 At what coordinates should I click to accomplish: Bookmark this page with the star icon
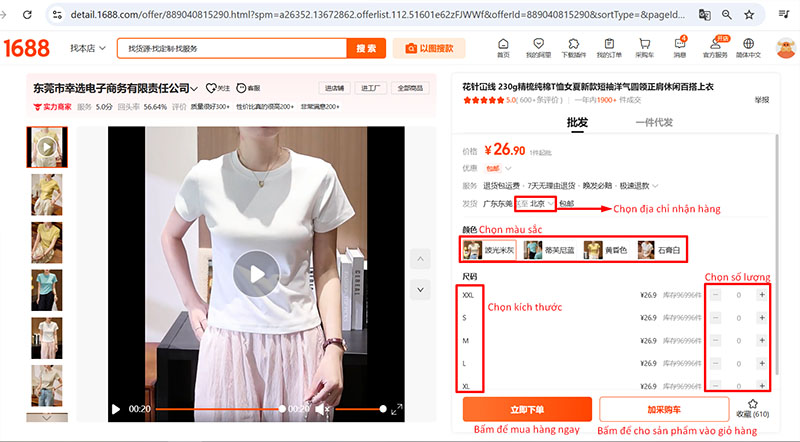coord(745,15)
